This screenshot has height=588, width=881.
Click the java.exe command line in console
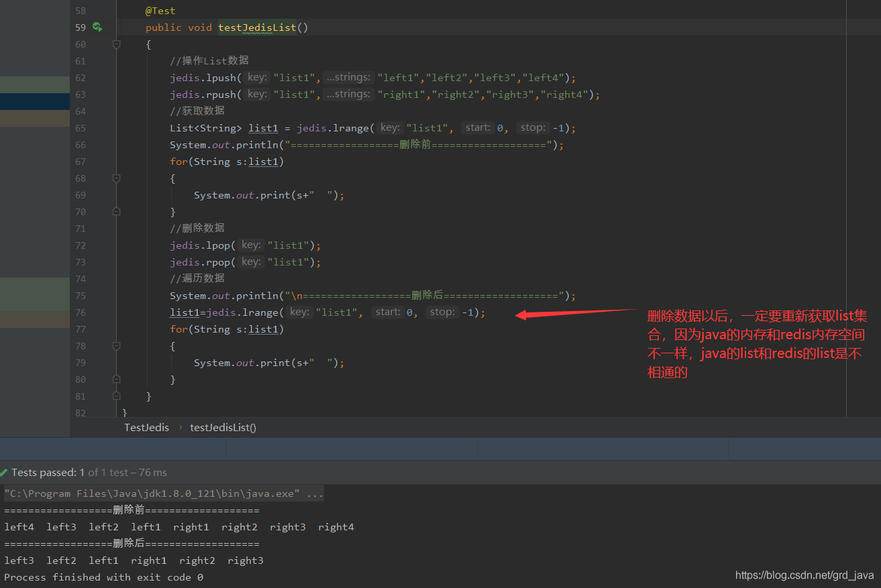coord(164,493)
